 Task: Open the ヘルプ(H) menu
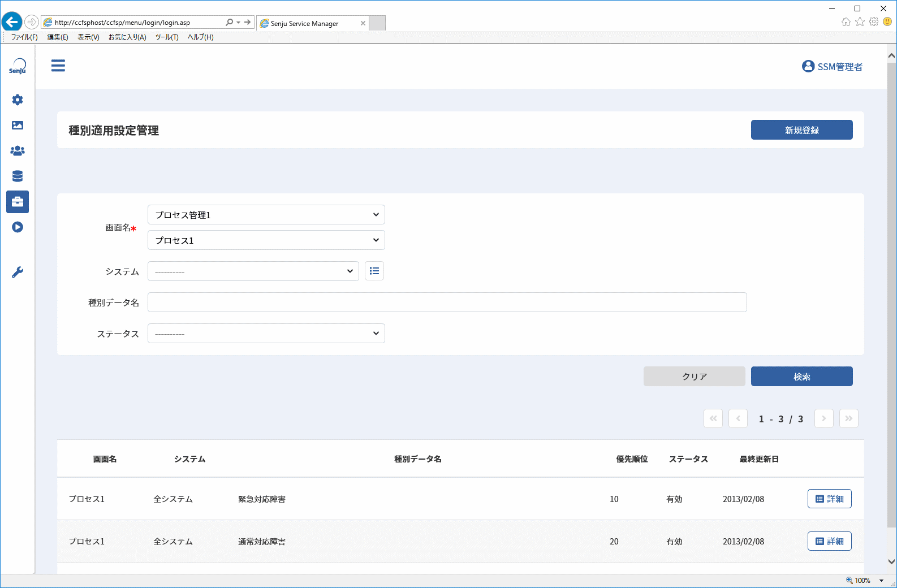[201, 37]
